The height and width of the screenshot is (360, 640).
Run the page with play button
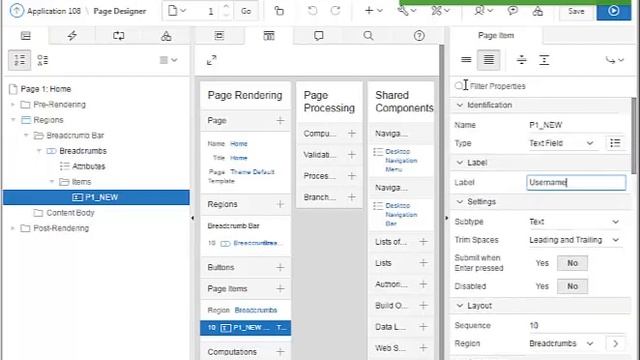pos(613,11)
